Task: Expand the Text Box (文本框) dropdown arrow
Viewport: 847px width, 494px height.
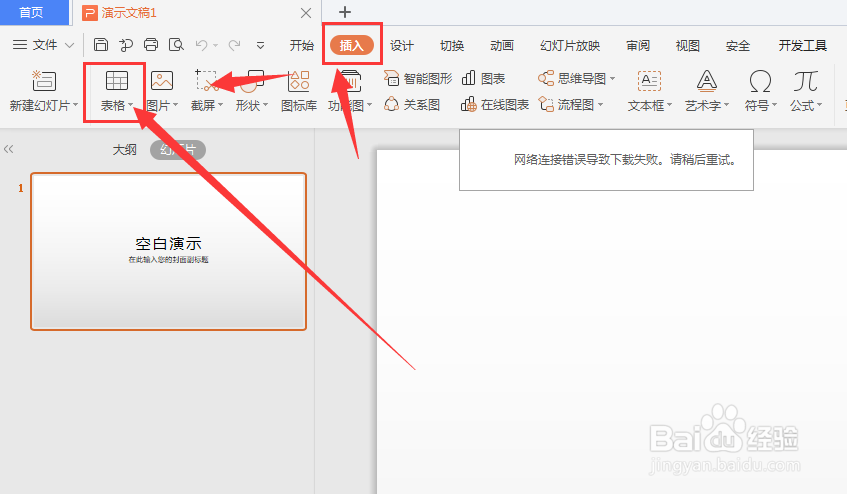Action: tap(669, 105)
